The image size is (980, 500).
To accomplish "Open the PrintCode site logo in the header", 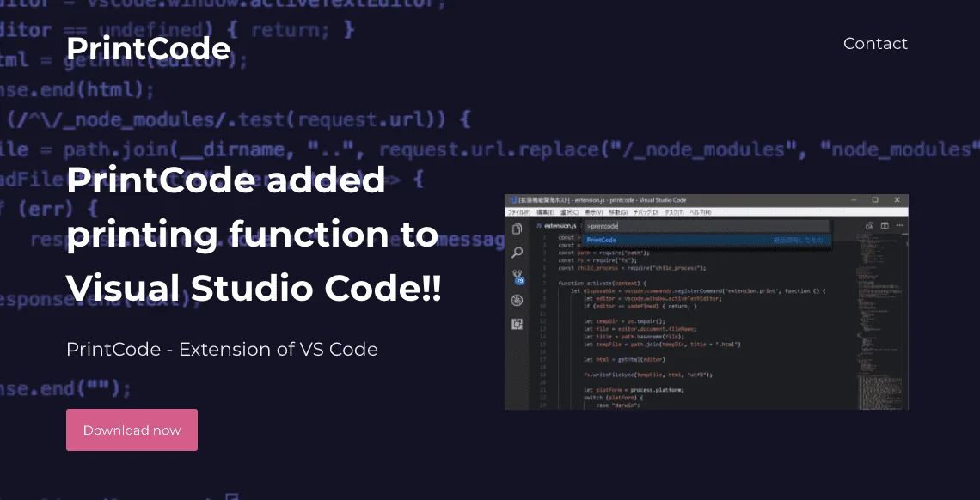I will pyautogui.click(x=148, y=49).
